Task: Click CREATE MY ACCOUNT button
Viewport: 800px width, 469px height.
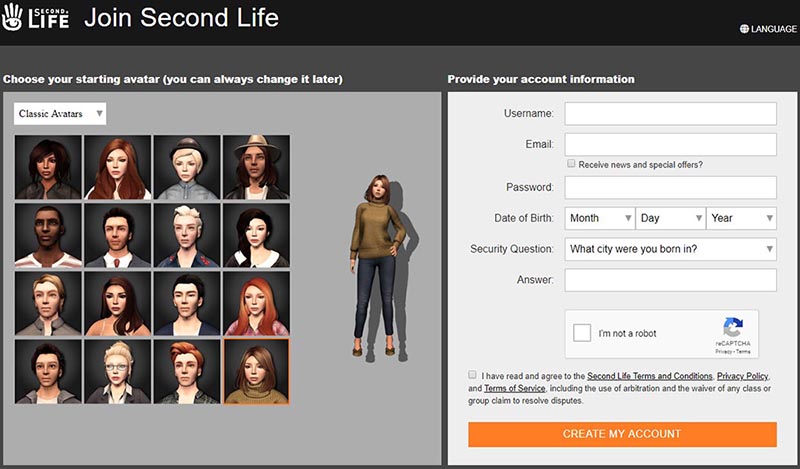Action: point(622,434)
